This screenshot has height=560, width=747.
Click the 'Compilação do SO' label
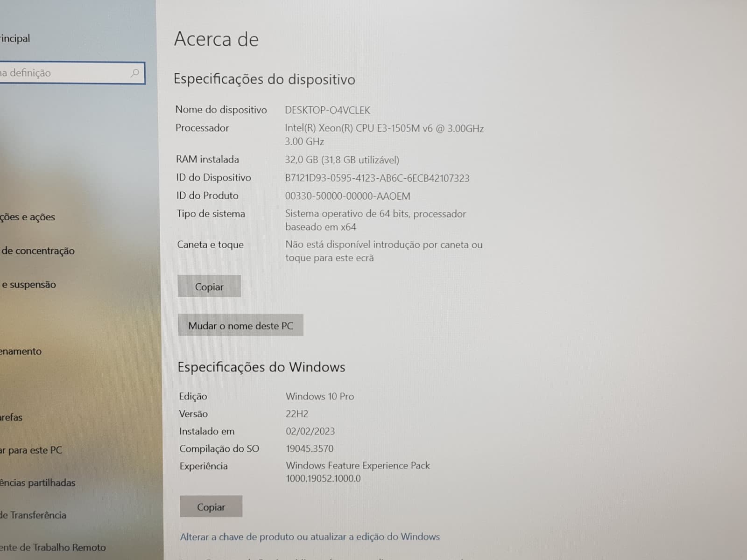point(219,449)
